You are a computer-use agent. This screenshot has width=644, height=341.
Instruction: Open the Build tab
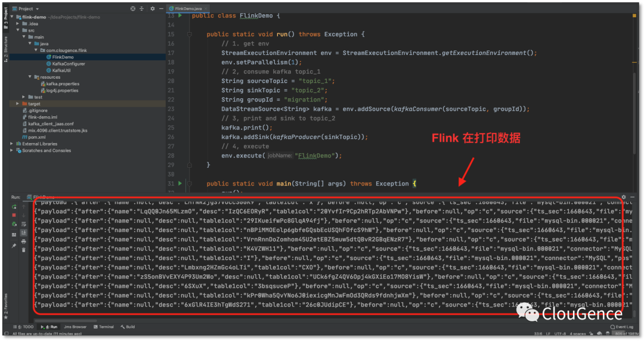point(128,327)
